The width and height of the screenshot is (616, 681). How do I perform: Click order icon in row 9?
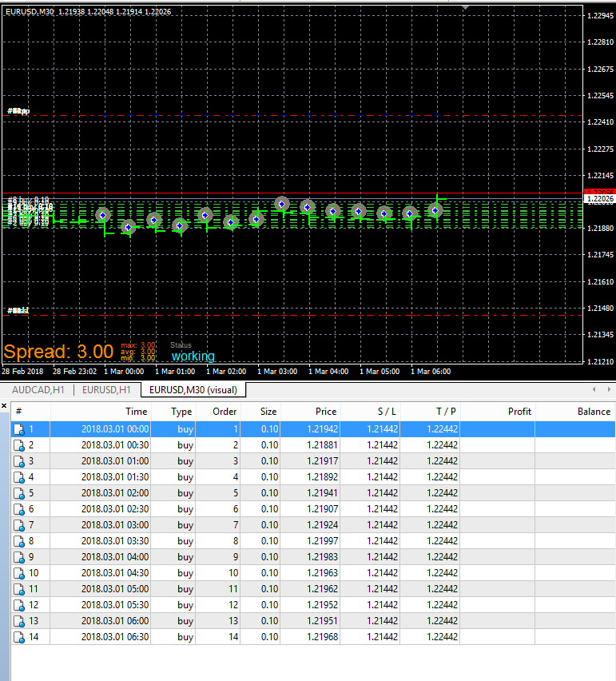click(x=19, y=557)
